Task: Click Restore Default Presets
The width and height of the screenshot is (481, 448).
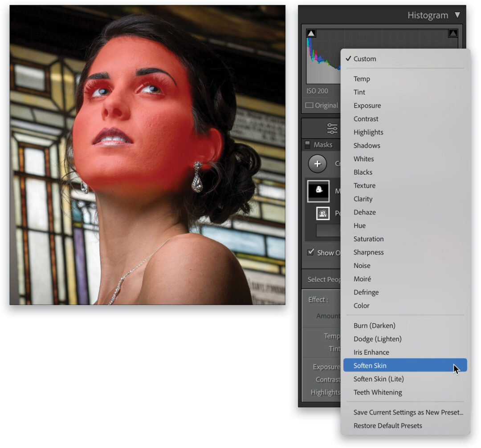Action: pos(387,425)
